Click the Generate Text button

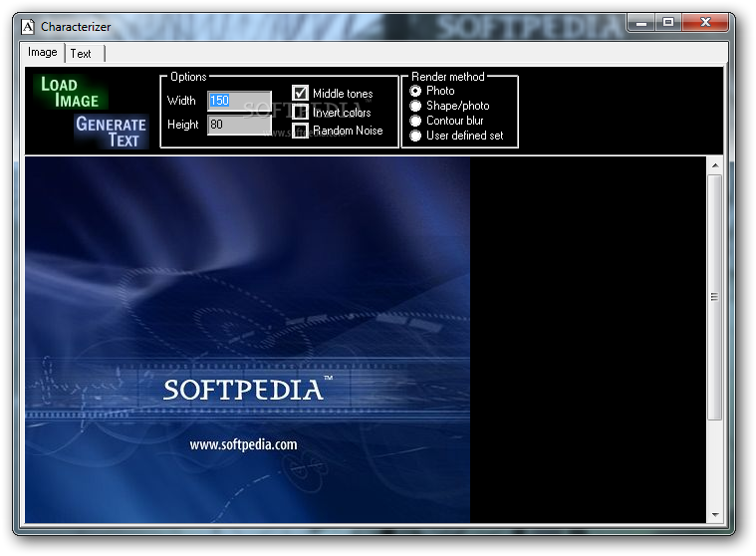[112, 132]
